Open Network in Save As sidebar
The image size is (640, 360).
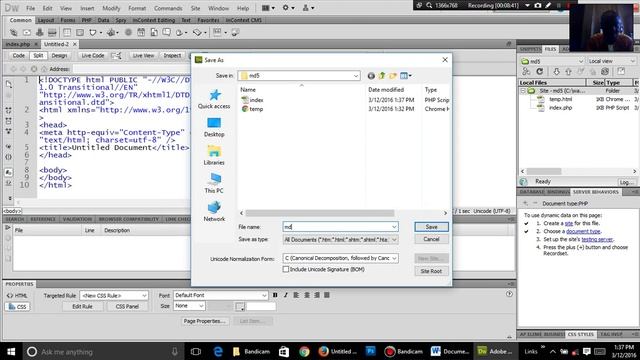click(214, 211)
